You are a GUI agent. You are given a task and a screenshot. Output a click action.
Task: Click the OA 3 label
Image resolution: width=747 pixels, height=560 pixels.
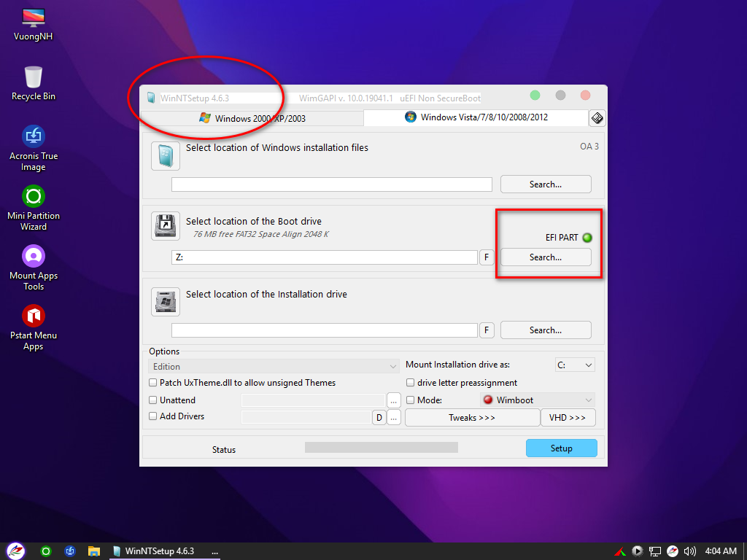click(x=589, y=147)
